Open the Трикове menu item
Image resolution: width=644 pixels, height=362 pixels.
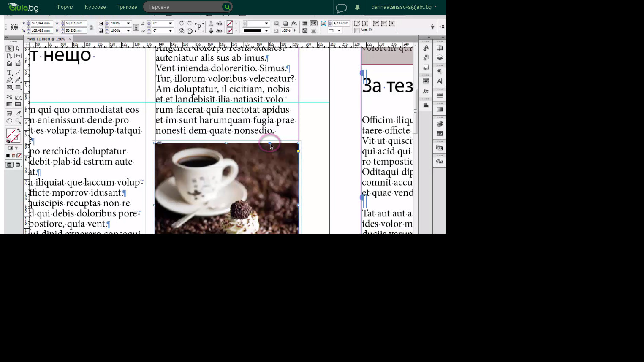point(127,7)
